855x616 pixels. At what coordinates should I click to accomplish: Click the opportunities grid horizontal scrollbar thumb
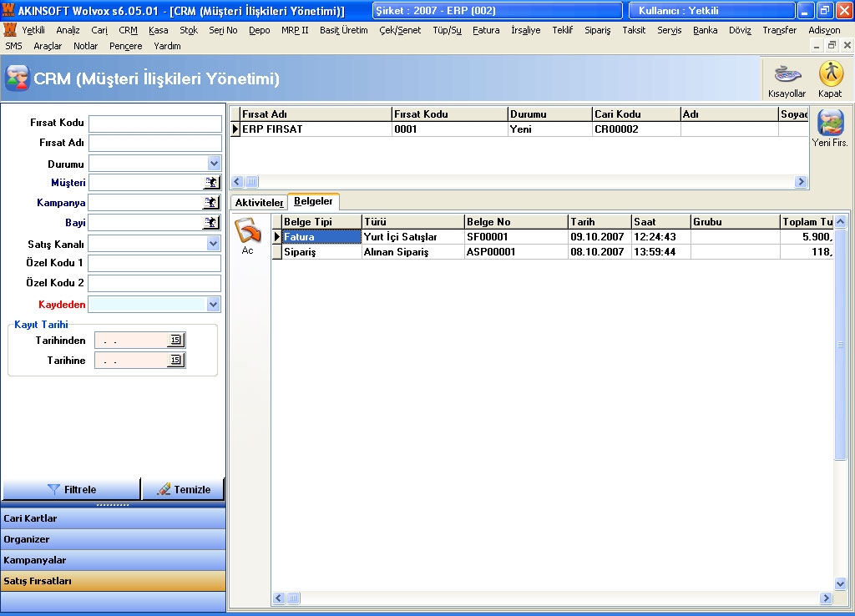251,181
